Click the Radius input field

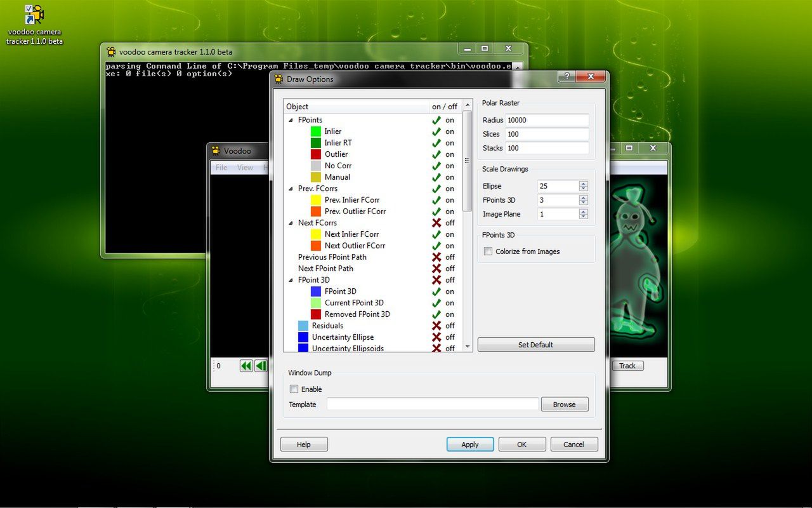click(x=547, y=120)
